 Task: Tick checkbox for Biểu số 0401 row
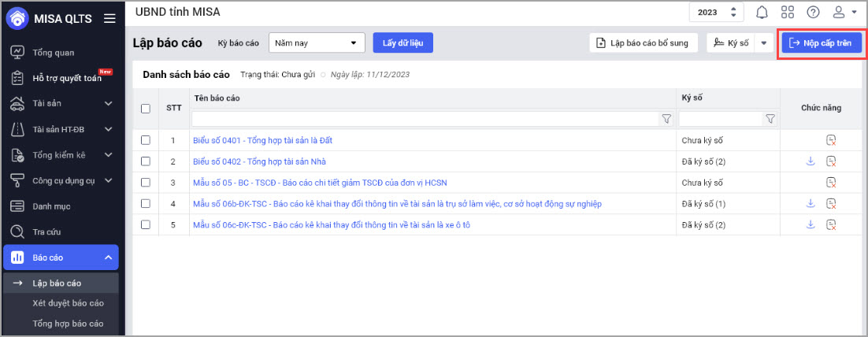(x=145, y=140)
